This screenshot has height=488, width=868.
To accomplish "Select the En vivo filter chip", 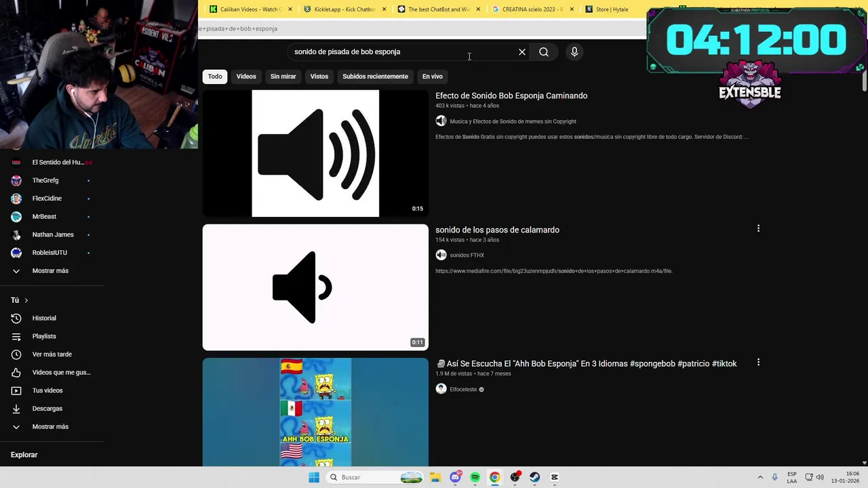I will (432, 77).
